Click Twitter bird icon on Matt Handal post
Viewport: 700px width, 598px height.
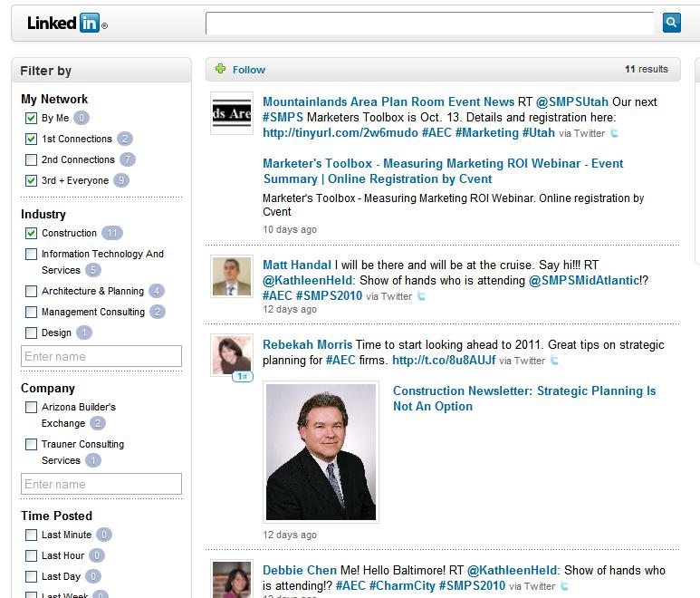(x=421, y=296)
